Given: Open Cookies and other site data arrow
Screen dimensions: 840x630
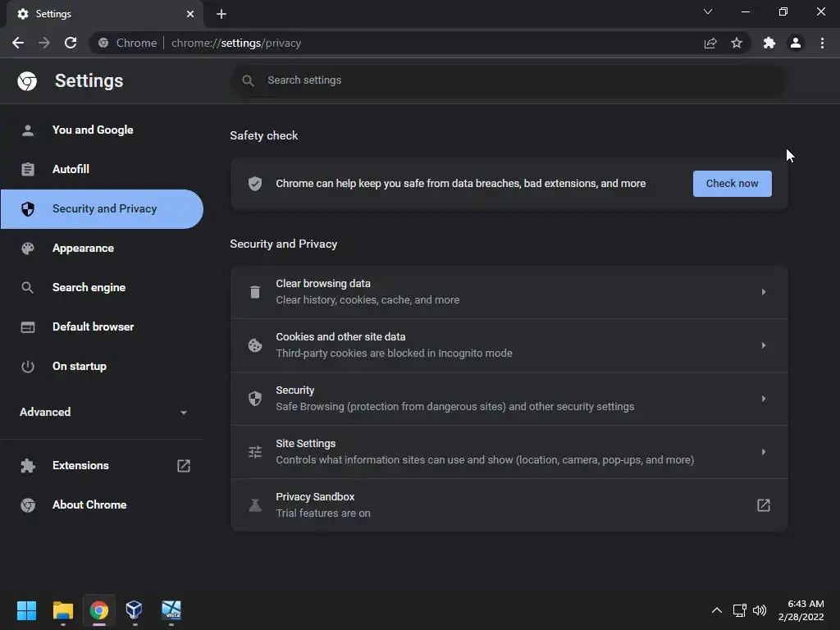Looking at the screenshot, I should (764, 345).
